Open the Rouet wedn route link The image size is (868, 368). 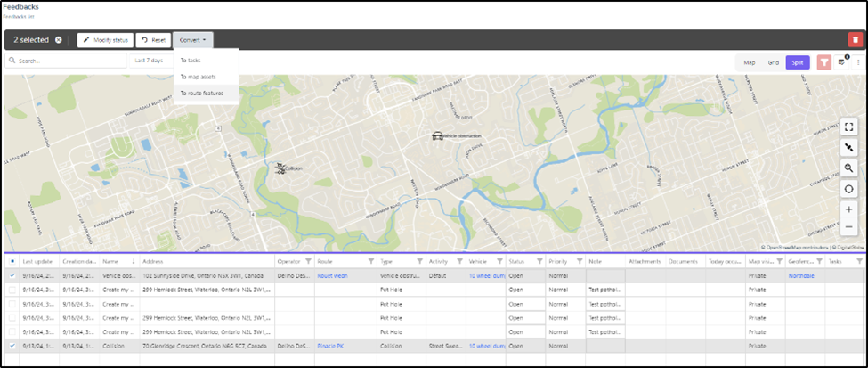click(333, 275)
